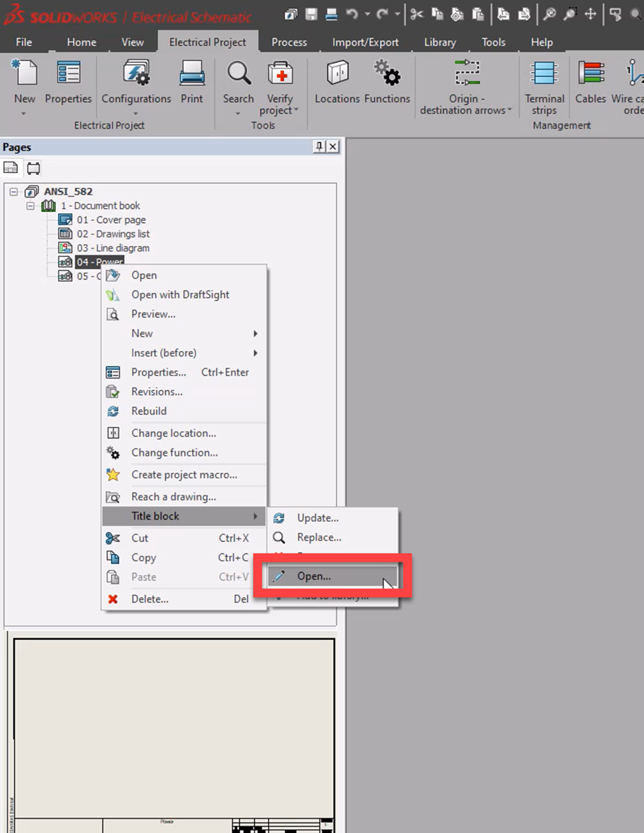Click the Print icon in quick access toolbar
Image resolution: width=644 pixels, height=833 pixels.
pos(332,14)
